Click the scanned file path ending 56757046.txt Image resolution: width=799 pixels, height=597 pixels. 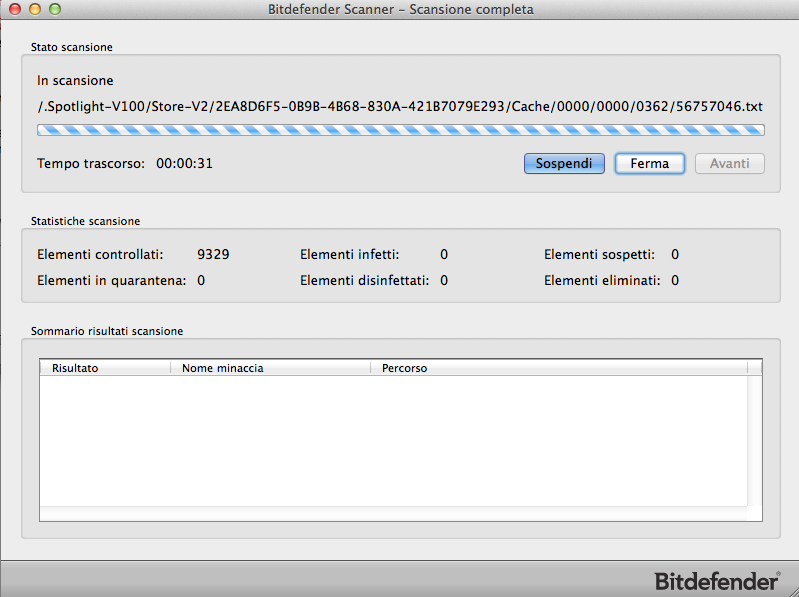click(400, 106)
